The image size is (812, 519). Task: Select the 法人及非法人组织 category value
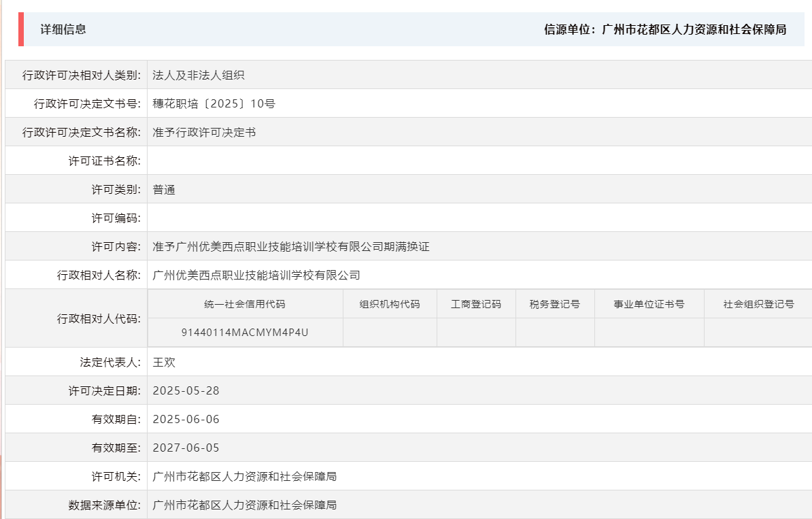click(x=197, y=75)
